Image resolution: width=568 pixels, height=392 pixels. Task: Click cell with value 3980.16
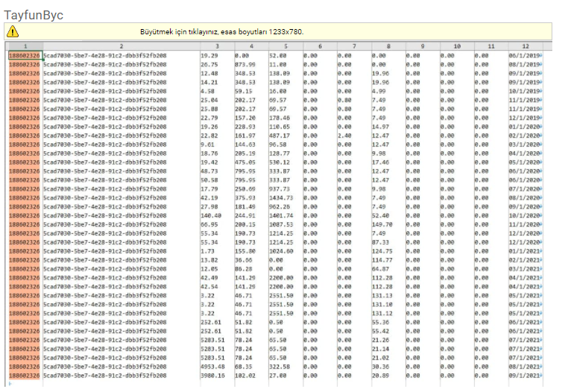click(212, 376)
